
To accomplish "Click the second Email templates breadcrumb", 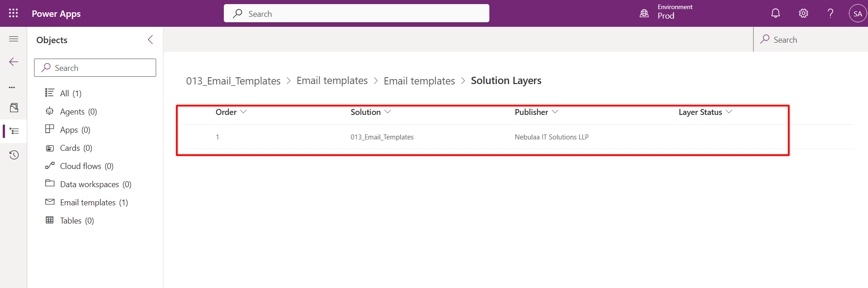I will click(x=419, y=81).
